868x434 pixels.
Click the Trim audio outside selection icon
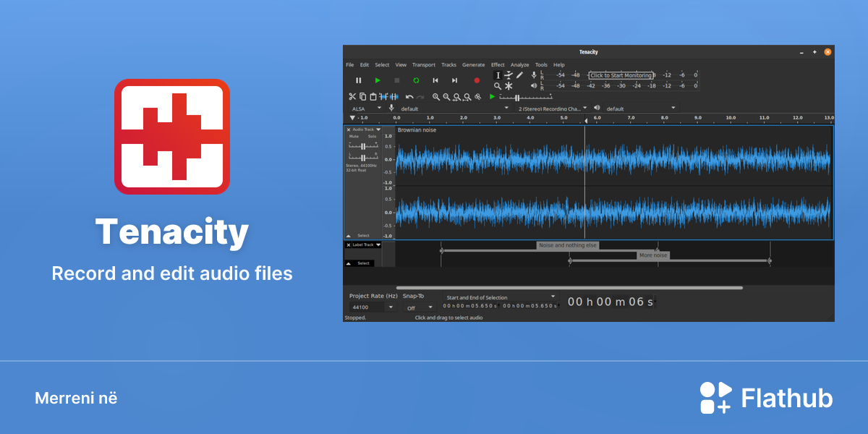pyautogui.click(x=383, y=96)
